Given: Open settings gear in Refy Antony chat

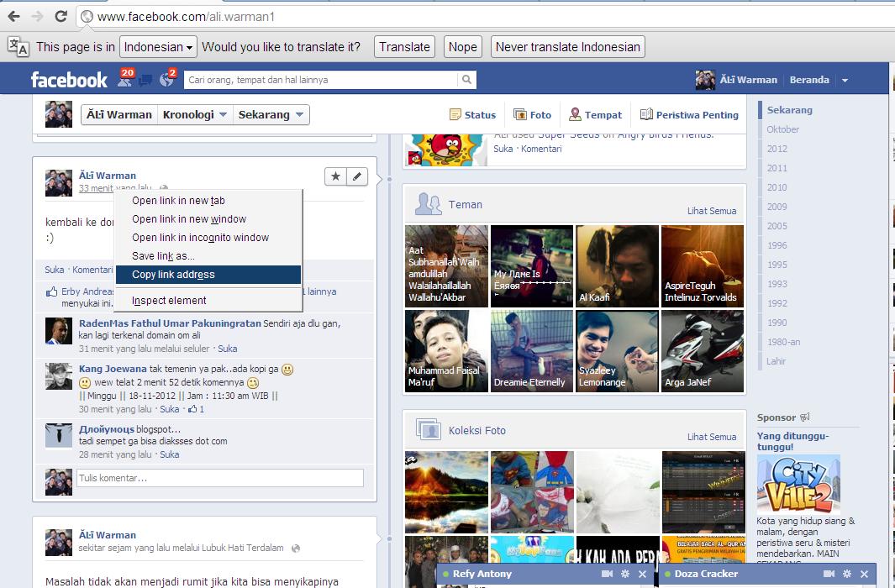Looking at the screenshot, I should (625, 574).
